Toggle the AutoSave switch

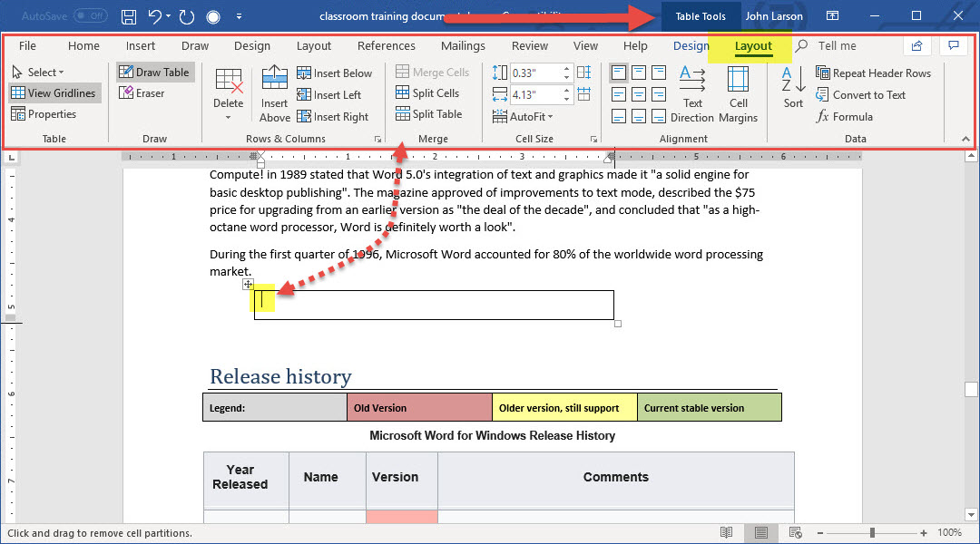click(x=90, y=16)
